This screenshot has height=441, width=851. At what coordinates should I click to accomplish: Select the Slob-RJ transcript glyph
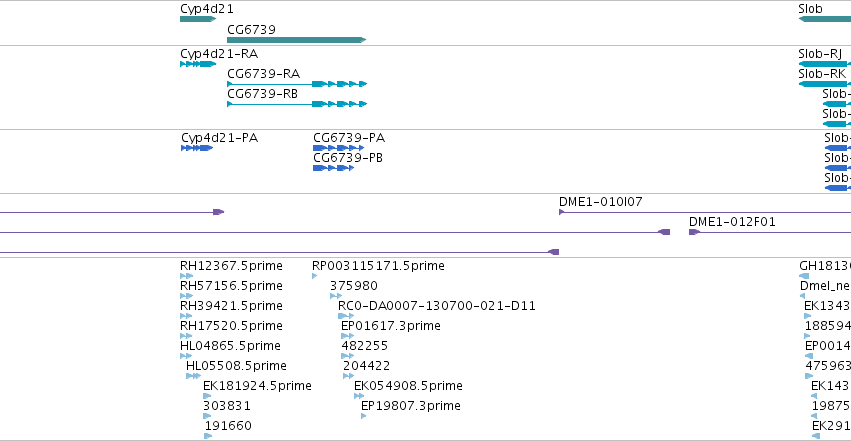pos(825,64)
